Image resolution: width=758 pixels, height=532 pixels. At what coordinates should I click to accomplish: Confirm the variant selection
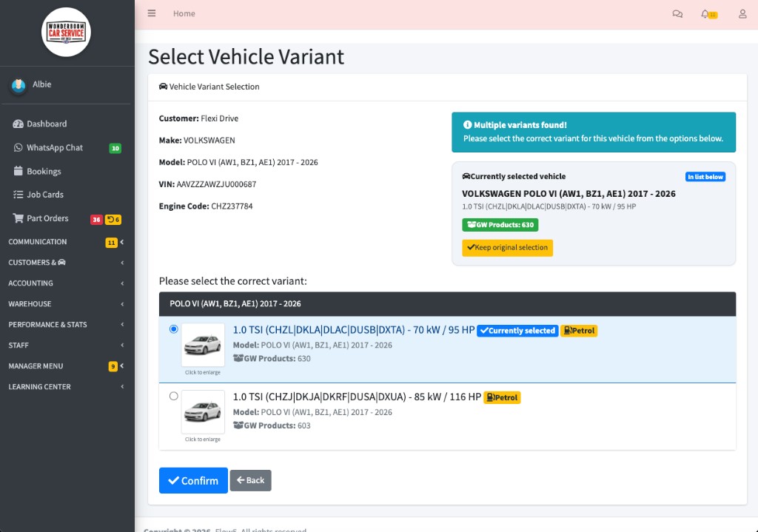193,480
